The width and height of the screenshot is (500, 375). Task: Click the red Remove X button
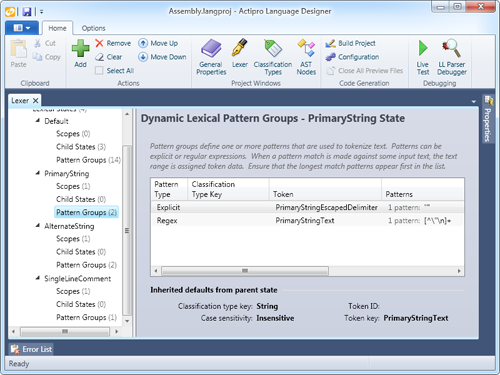pos(113,43)
